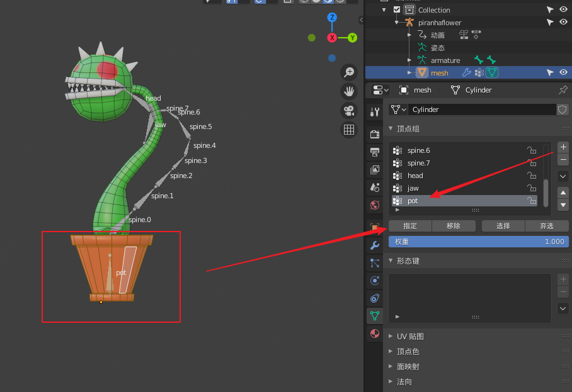Click mesh data icon on mesh outliner row
Screen dimensions: 572x392
tap(492, 72)
